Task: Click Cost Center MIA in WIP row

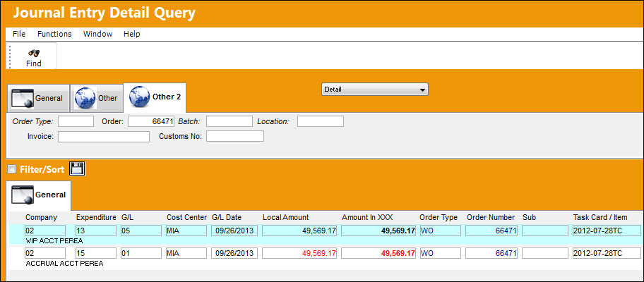Action: coord(186,231)
